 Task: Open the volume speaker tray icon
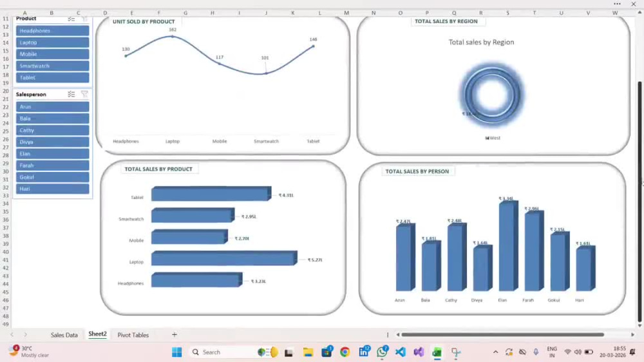pyautogui.click(x=578, y=352)
